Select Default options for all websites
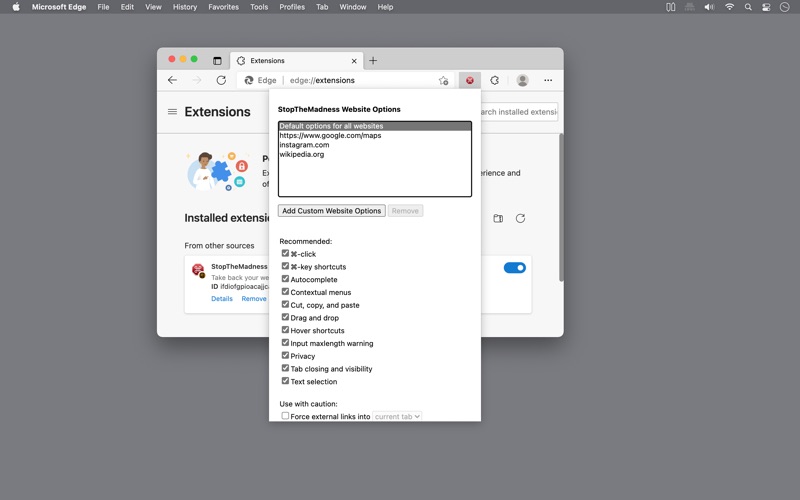This screenshot has height=500, width=800. click(x=375, y=126)
